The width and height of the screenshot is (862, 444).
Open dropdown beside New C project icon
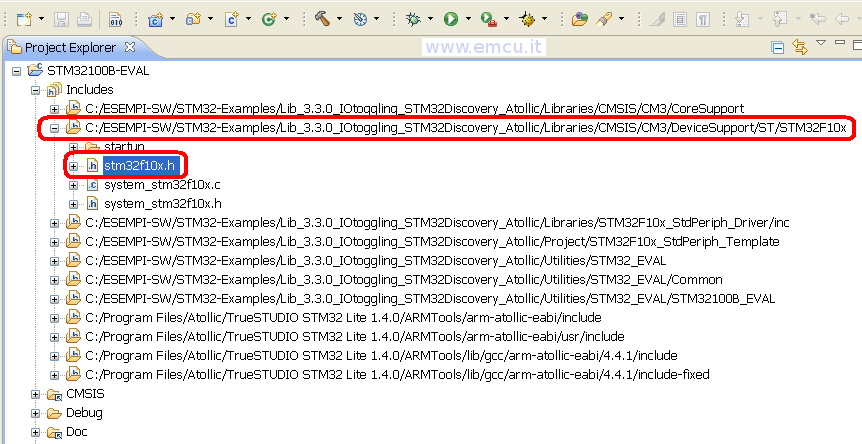(173, 19)
